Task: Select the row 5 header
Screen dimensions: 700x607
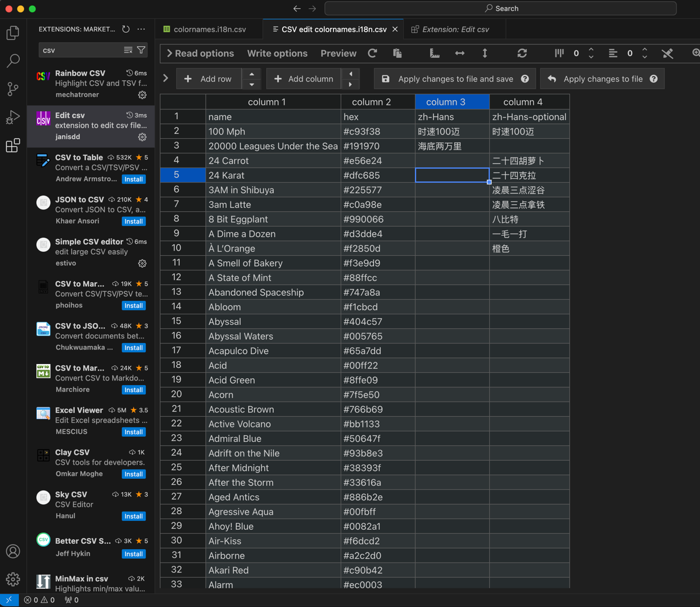Action: (183, 175)
